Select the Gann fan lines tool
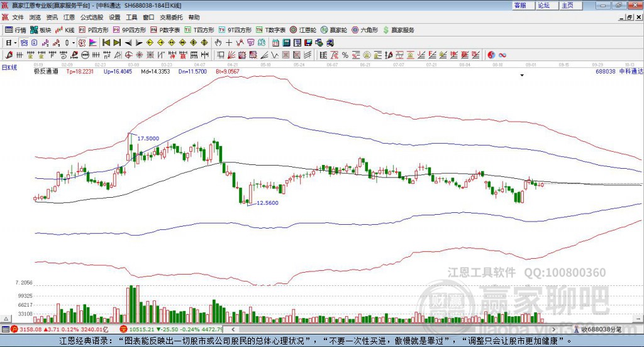Viewport: 644px width, 347px height. tap(231, 55)
